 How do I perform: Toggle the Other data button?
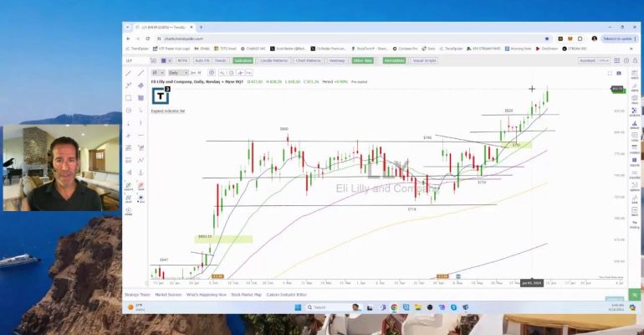362,60
